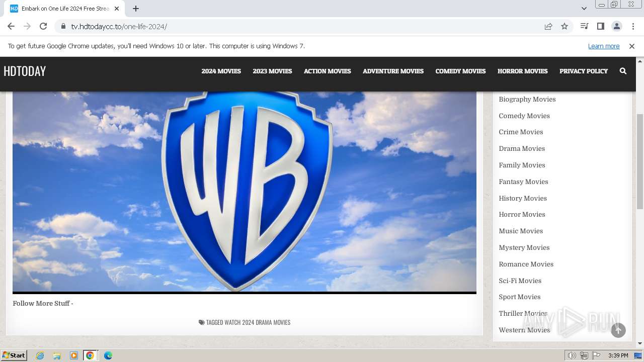Open Crime Movies category
Image resolution: width=644 pixels, height=362 pixels.
521,132
